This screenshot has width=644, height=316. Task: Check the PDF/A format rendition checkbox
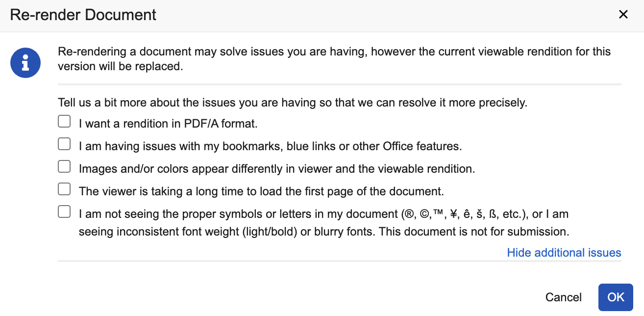coord(64,121)
